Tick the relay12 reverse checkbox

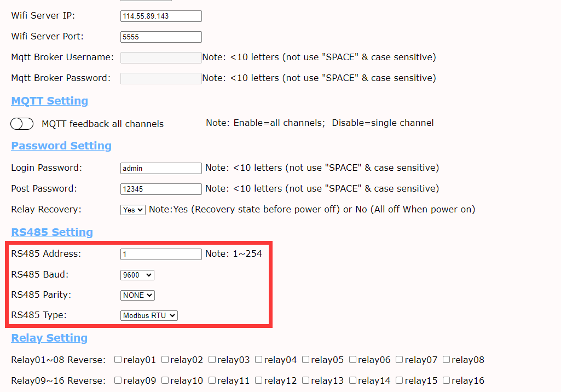coord(259,381)
